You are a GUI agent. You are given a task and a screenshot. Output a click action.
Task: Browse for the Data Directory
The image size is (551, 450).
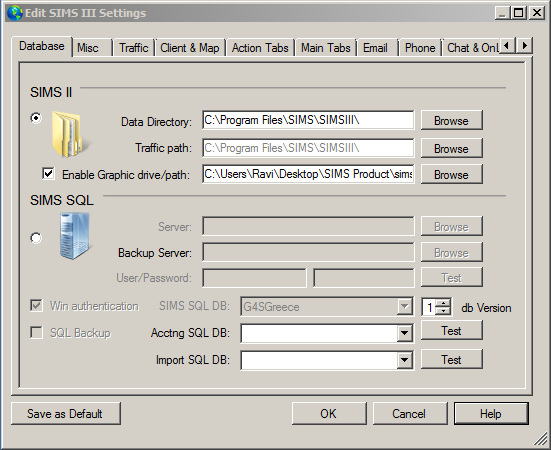[452, 120]
